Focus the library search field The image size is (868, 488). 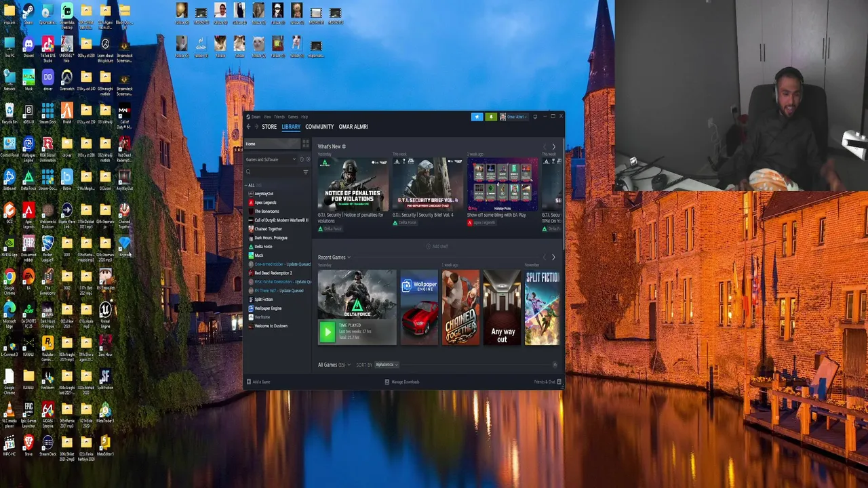click(x=275, y=172)
